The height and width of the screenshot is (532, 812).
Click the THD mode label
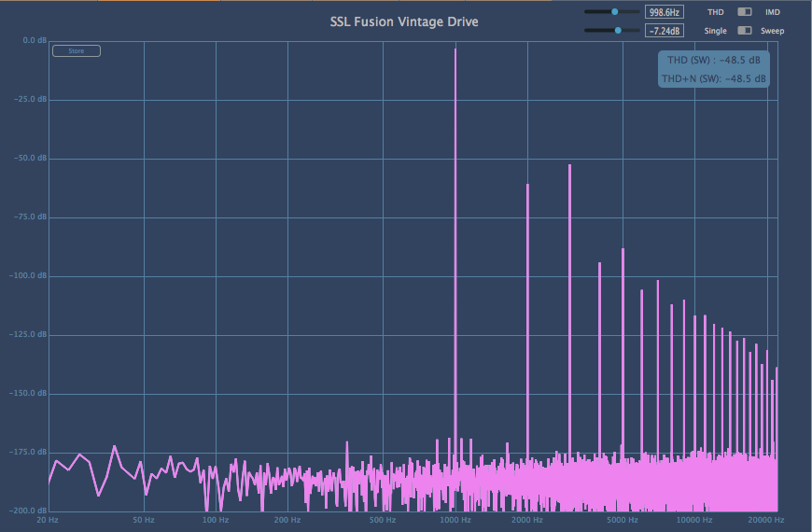coord(715,12)
